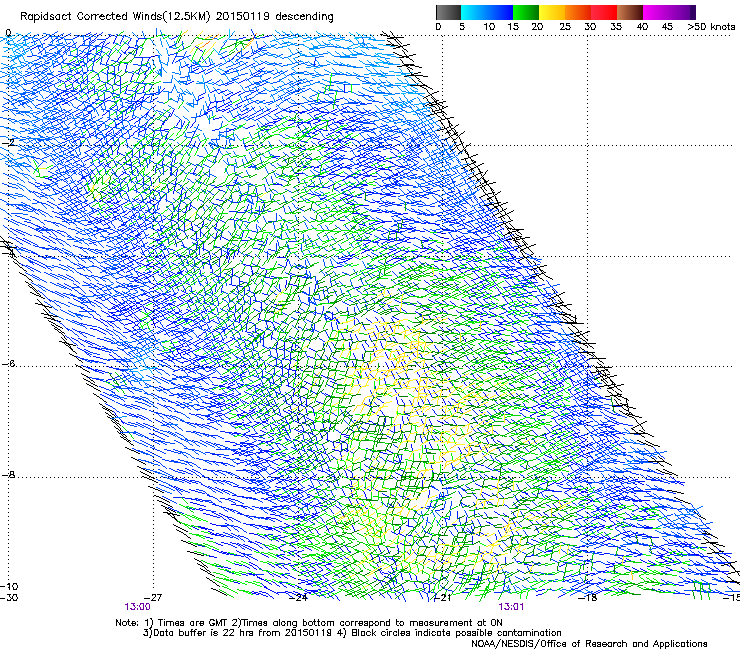Click the cyan 5-10 knots legend swatch
Screen dimensions: 740x650
click(x=473, y=12)
